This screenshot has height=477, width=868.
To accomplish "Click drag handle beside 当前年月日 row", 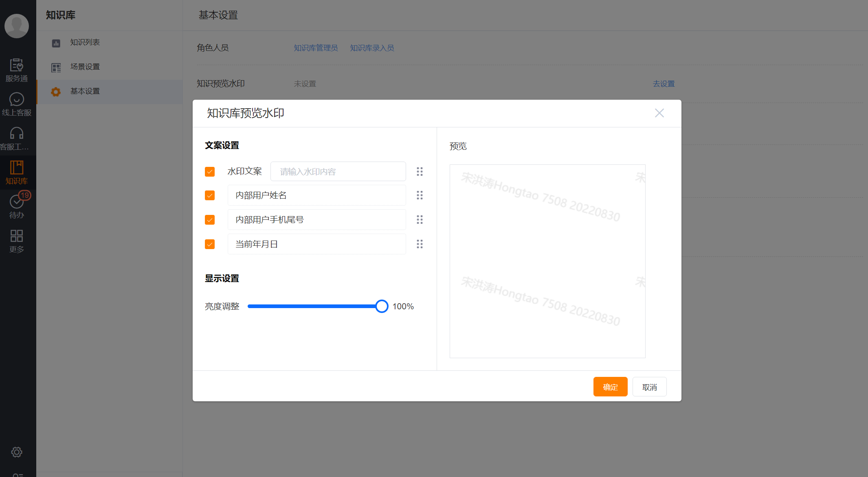I will click(x=420, y=244).
